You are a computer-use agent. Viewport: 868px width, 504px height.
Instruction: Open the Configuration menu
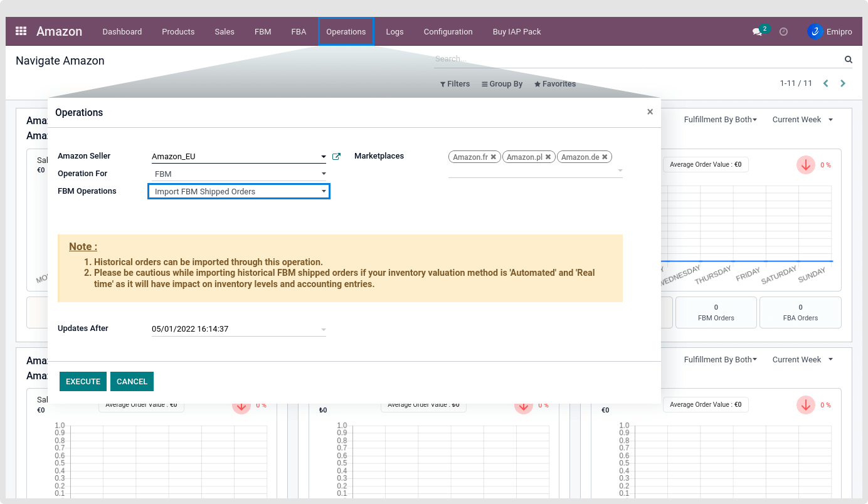click(x=448, y=31)
